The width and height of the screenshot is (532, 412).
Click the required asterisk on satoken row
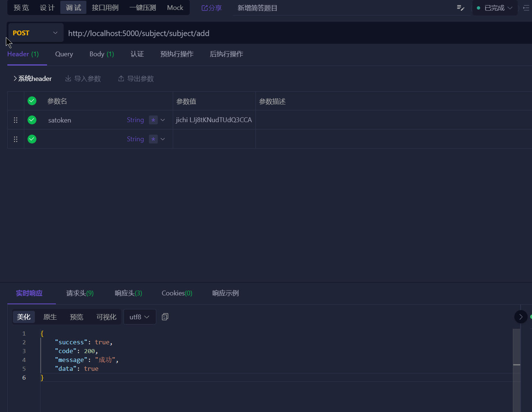point(153,120)
